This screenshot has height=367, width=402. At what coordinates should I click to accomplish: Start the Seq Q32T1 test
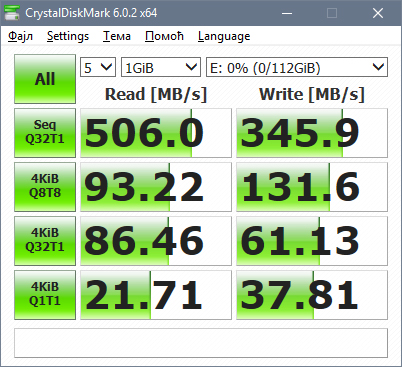45,133
